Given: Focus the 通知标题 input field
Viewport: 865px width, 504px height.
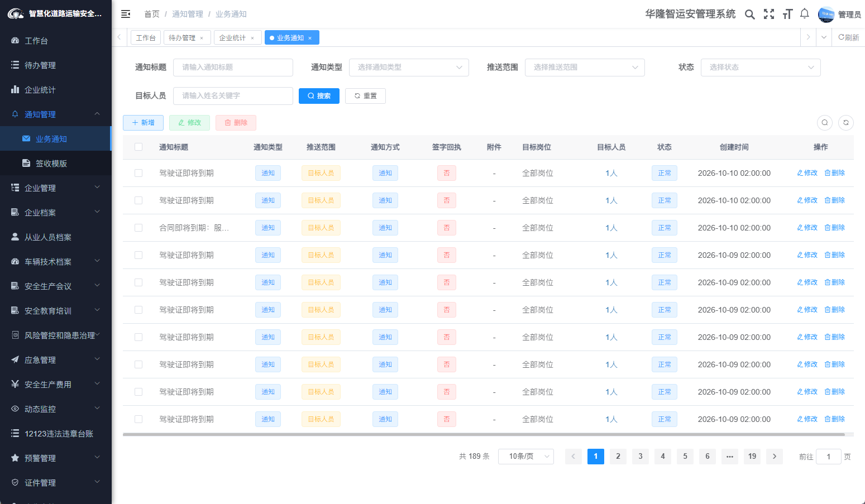Looking at the screenshot, I should pos(233,68).
